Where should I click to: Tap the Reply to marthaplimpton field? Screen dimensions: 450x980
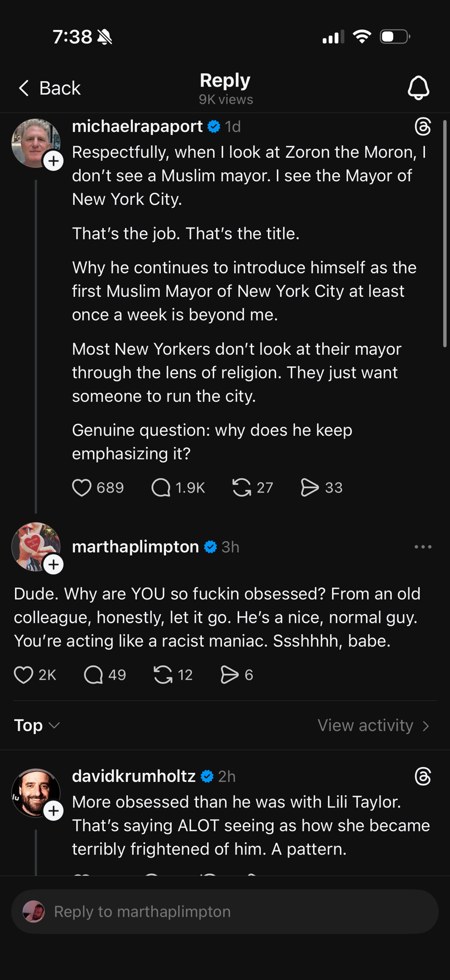point(225,911)
